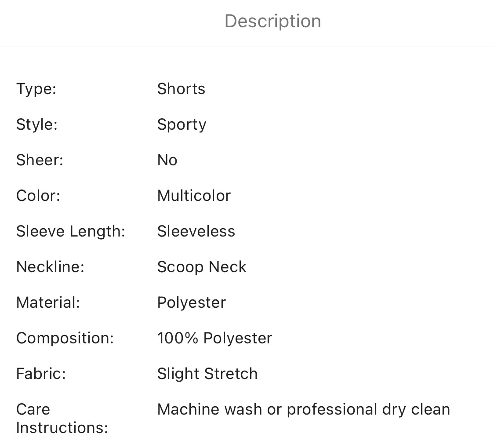Click the Slight Stretch fabric value
Viewport: 494px width, 448px height.
pyautogui.click(x=207, y=374)
